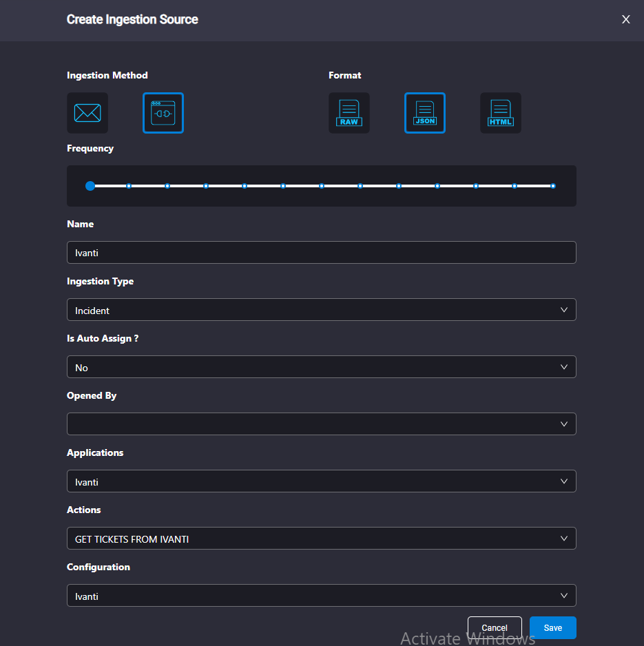This screenshot has width=644, height=646.
Task: Select the Email ingestion method icon
Action: (x=87, y=113)
